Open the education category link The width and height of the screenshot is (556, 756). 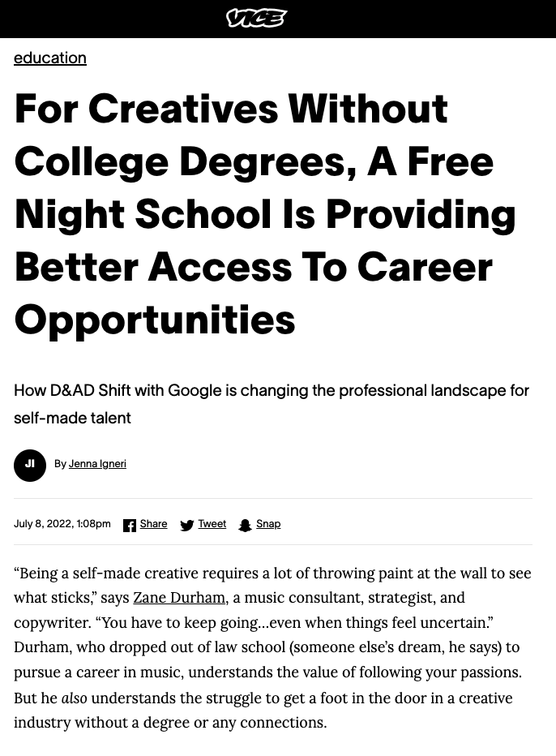tap(50, 58)
